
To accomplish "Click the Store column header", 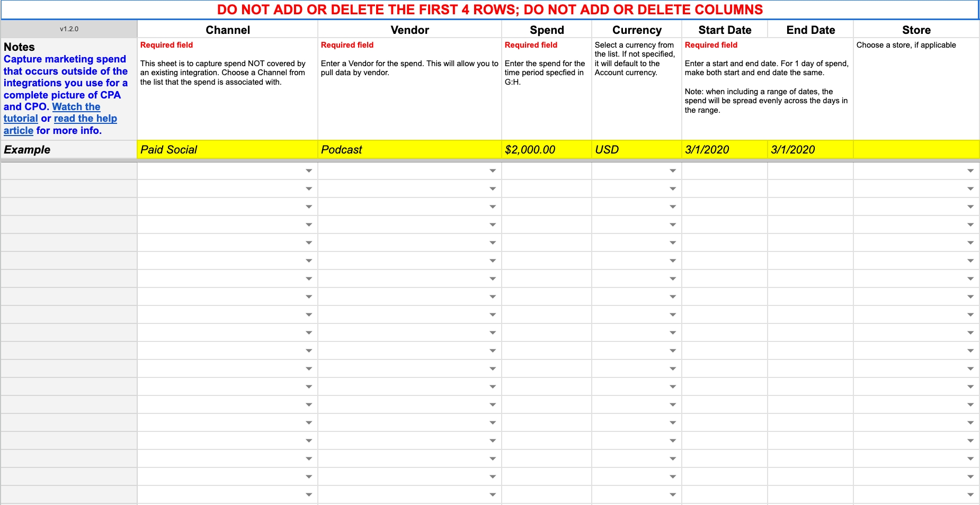I will [916, 30].
